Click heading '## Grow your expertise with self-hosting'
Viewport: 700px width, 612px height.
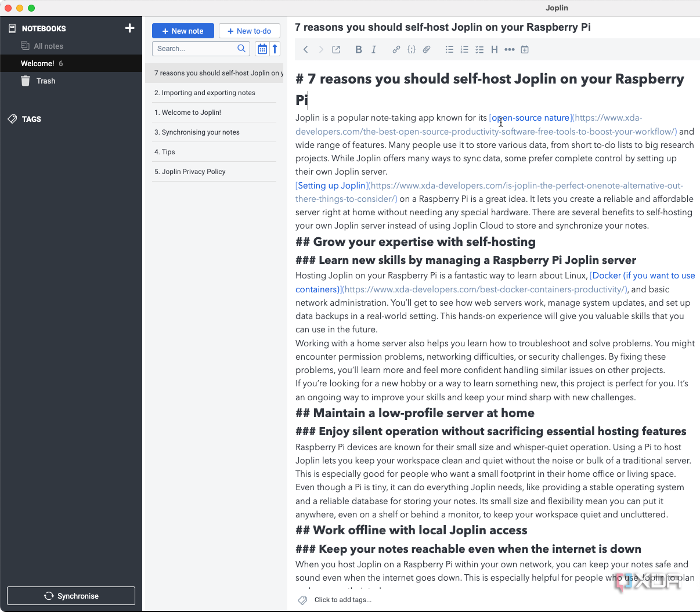[x=416, y=242]
